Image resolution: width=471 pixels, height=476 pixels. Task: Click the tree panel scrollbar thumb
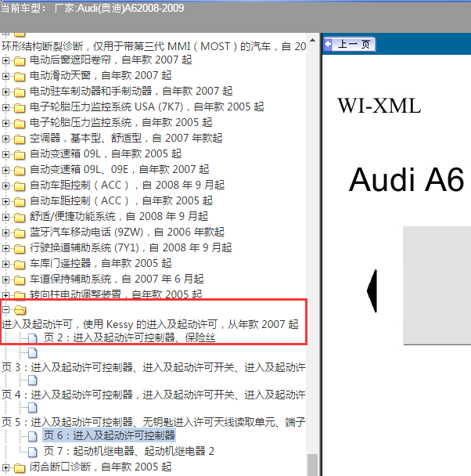(x=313, y=465)
